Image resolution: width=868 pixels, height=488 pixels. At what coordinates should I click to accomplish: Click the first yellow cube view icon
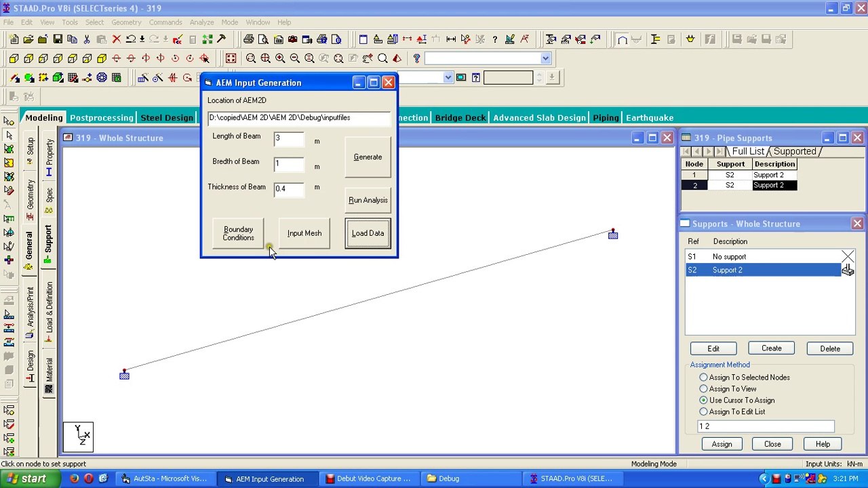pos(14,58)
